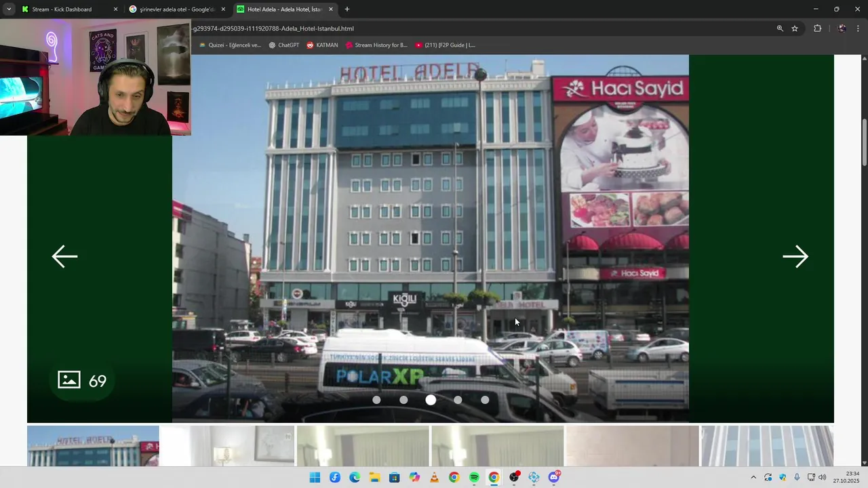Open the 69 photos gallery counter
This screenshot has height=488, width=868.
tap(82, 380)
